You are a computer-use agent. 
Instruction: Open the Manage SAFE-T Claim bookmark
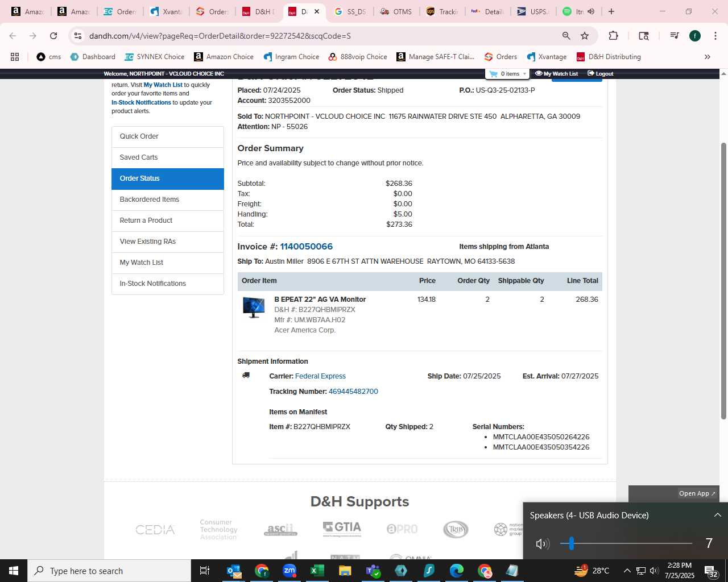coord(436,57)
